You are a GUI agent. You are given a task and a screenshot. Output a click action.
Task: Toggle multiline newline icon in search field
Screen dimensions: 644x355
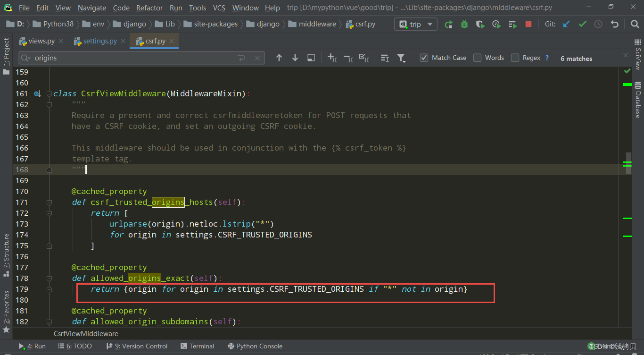click(x=242, y=58)
